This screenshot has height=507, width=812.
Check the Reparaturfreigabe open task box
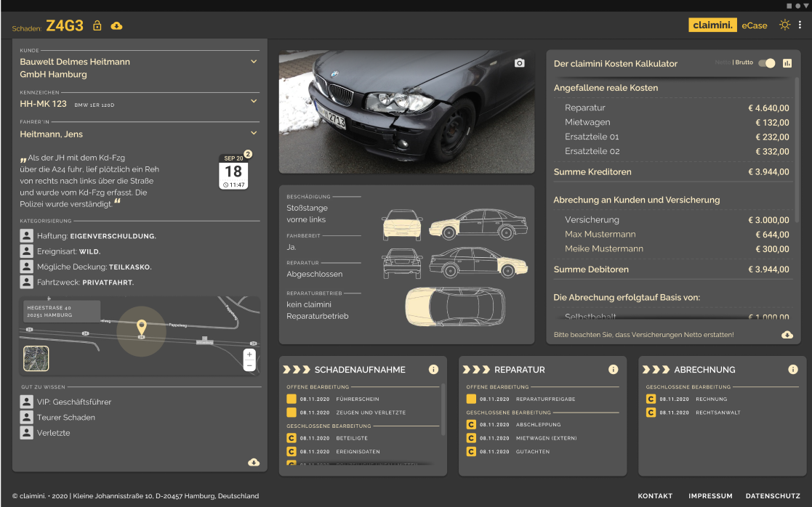point(471,399)
